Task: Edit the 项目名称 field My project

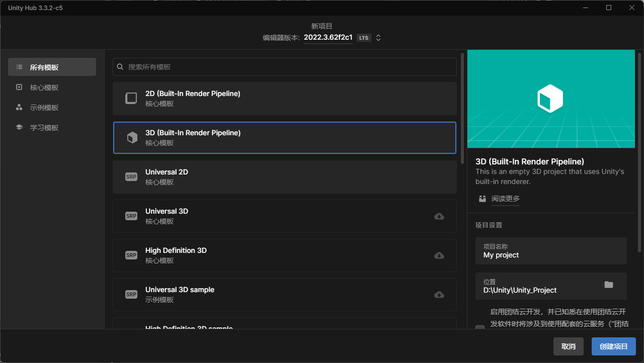Action: (551, 251)
